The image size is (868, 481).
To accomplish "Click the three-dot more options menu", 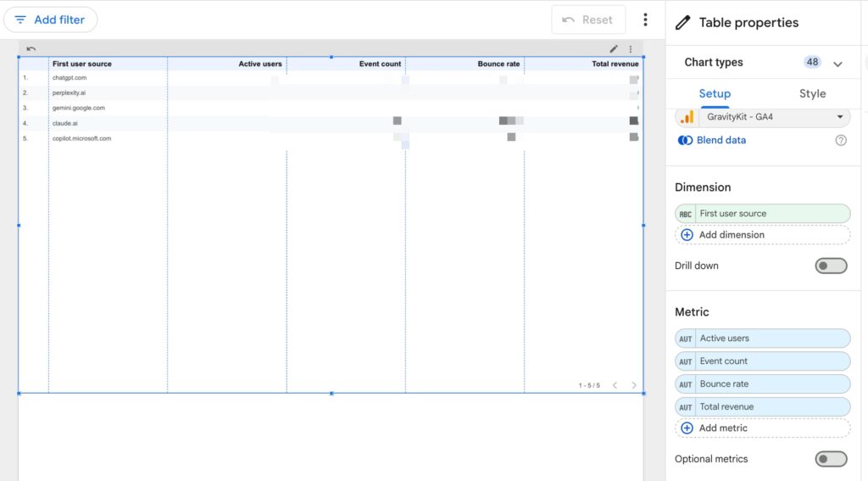I will click(x=645, y=20).
